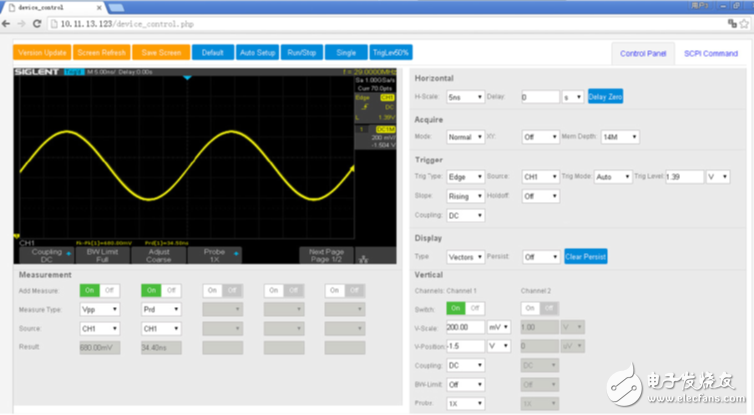Screen dimensions: 754x415
Task: Click the browser reload page icon
Action: click(x=36, y=23)
